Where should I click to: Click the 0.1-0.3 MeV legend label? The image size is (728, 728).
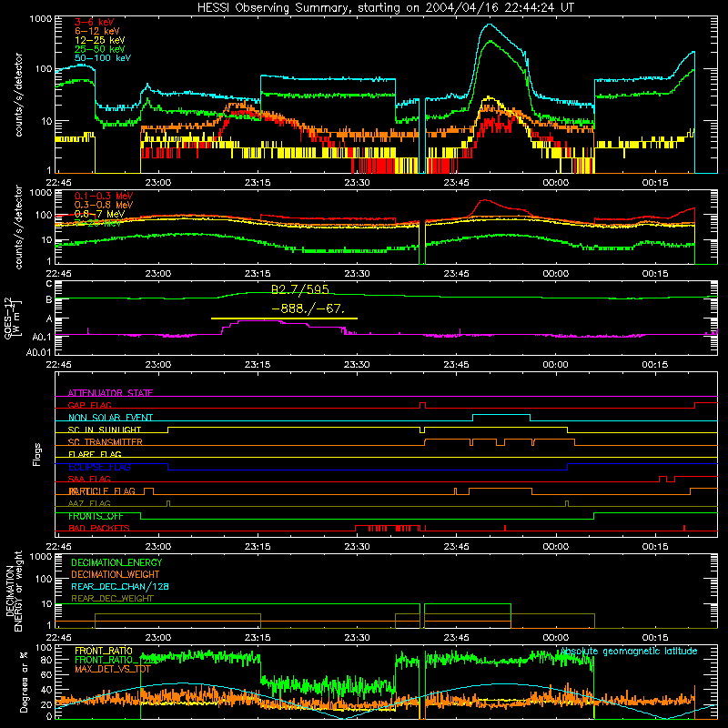(104, 196)
